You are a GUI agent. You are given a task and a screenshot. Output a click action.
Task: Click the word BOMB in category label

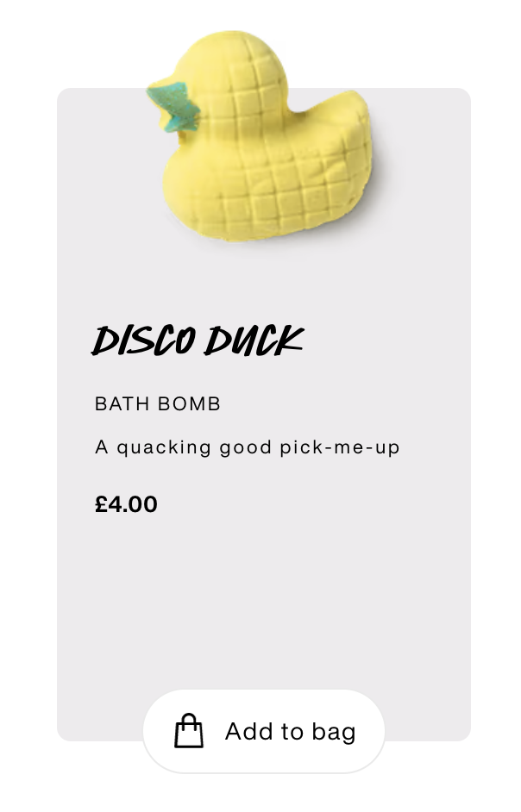click(x=190, y=404)
